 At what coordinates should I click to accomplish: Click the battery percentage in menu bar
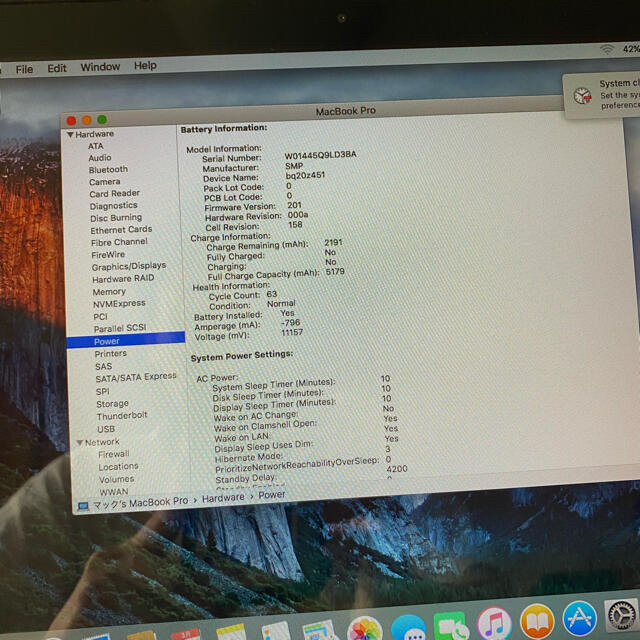pyautogui.click(x=631, y=49)
